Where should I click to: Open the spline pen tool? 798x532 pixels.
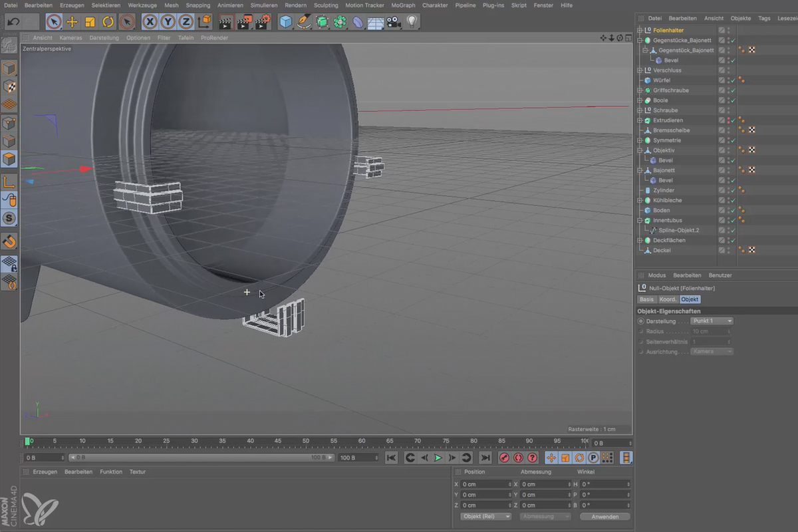(x=304, y=22)
